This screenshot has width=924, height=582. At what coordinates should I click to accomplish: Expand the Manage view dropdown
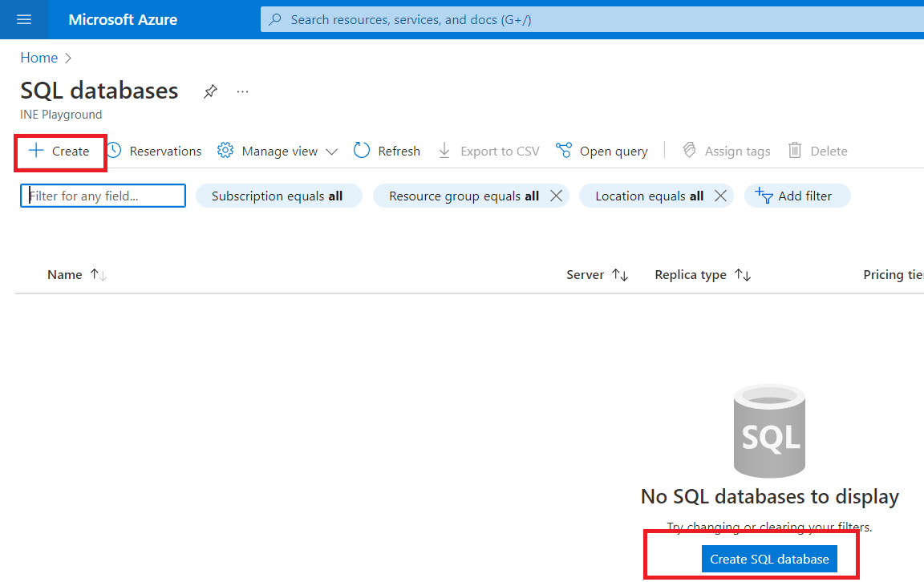278,151
